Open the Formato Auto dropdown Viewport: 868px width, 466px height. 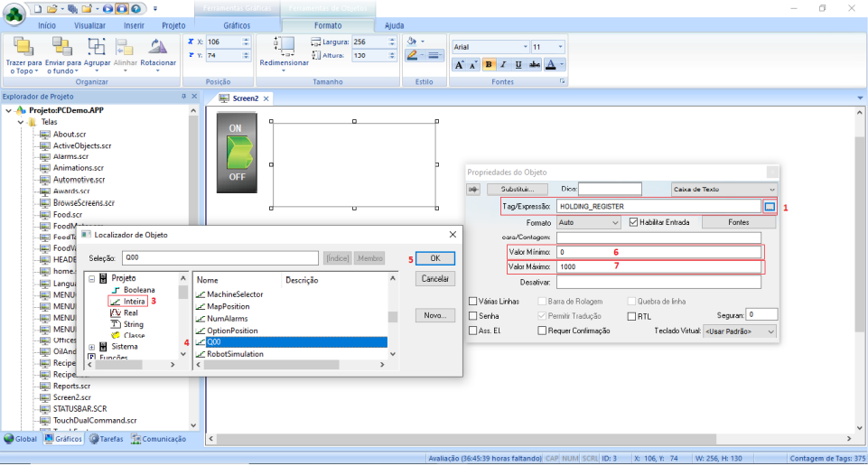click(589, 222)
